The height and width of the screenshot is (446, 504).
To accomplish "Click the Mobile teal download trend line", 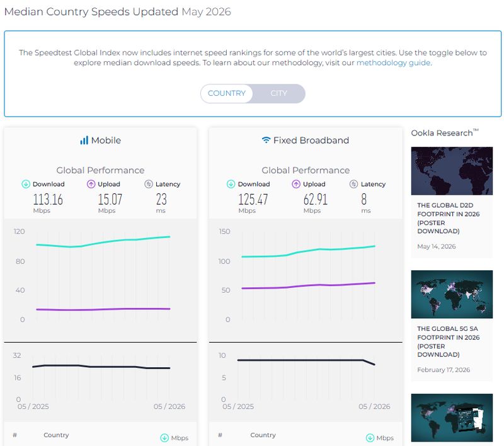I will [103, 243].
